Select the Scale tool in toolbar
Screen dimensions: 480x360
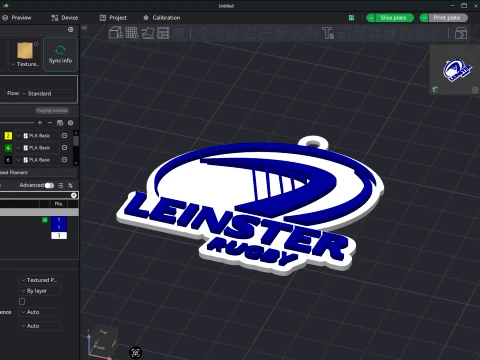click(234, 33)
